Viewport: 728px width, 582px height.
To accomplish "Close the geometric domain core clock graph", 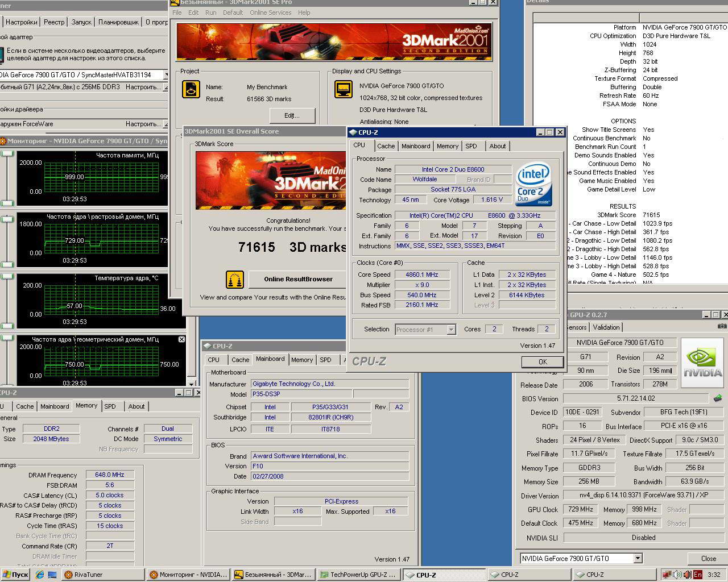I will (x=181, y=339).
